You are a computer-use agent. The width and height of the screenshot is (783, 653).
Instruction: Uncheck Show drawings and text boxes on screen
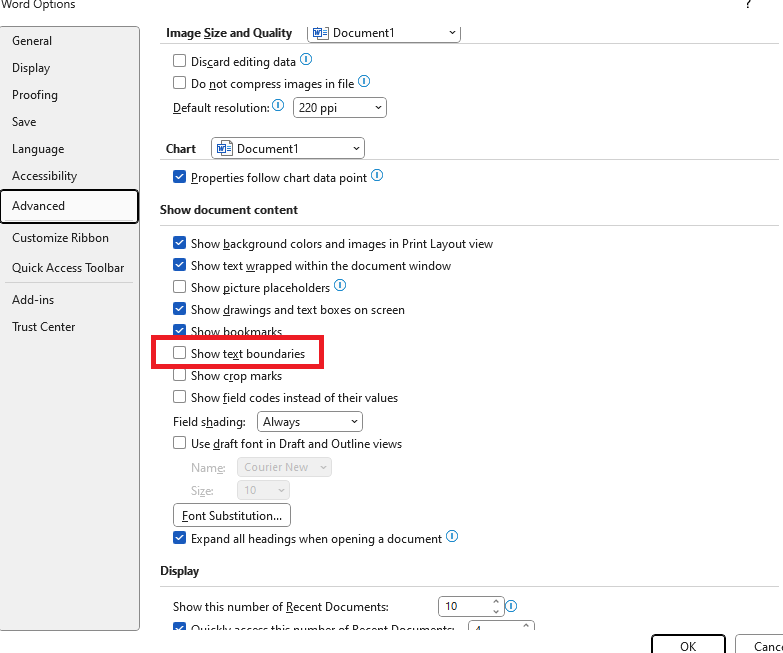(x=179, y=309)
